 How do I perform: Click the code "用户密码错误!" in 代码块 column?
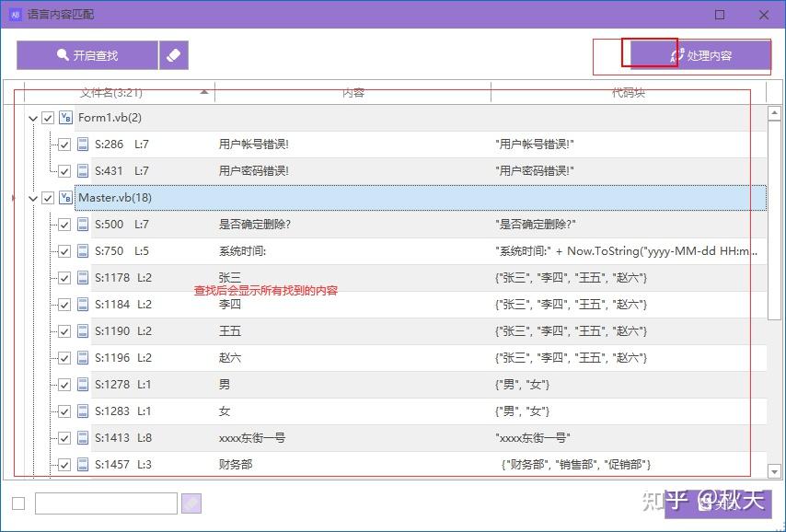point(535,171)
